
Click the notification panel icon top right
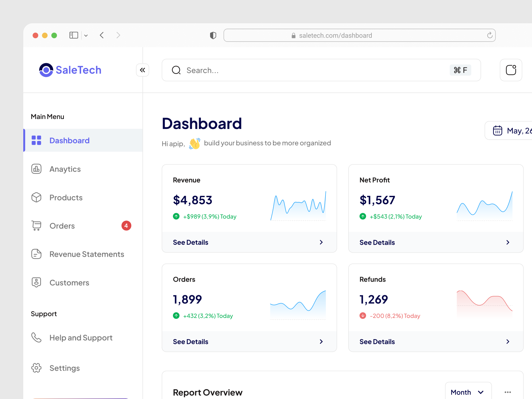pyautogui.click(x=511, y=70)
